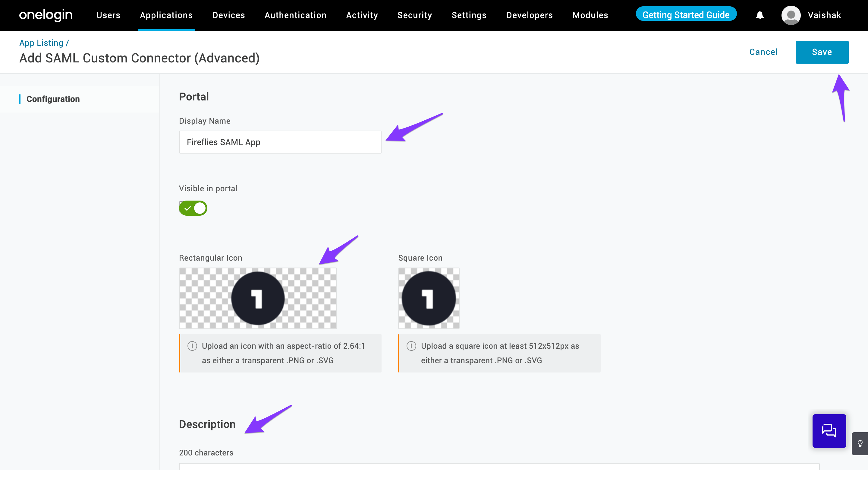Select the Configuration sidebar tab

click(x=53, y=99)
